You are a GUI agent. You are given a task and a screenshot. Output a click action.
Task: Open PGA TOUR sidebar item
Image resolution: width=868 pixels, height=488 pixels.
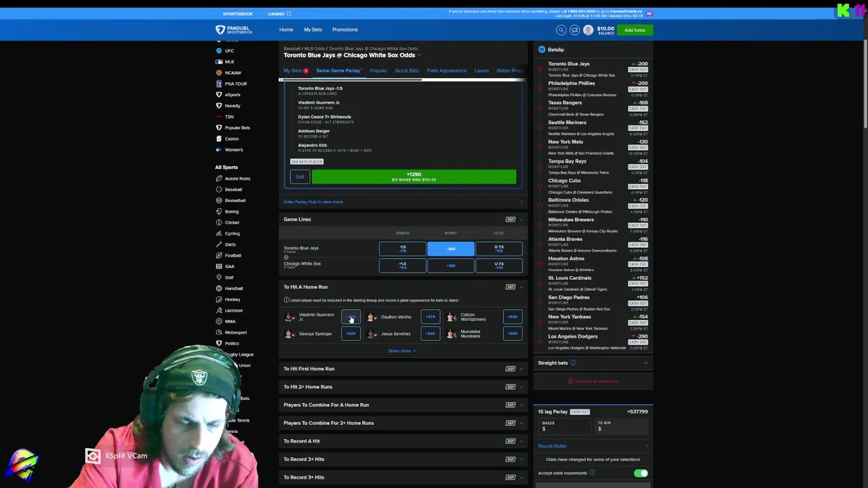[x=235, y=83]
